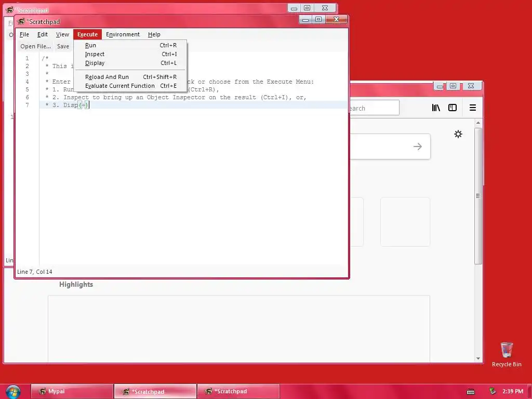
Task: Close the open Execute menu header
Action: click(87, 34)
